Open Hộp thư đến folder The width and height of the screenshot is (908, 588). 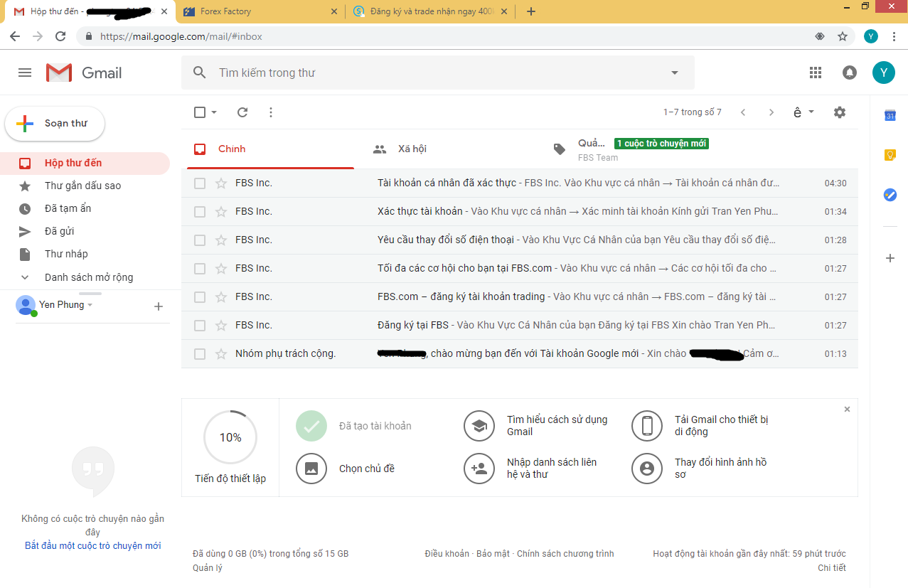coord(85,163)
